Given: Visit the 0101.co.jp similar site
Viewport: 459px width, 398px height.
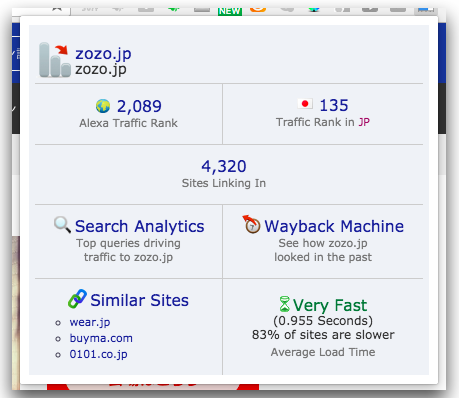Looking at the screenshot, I should pos(98,354).
